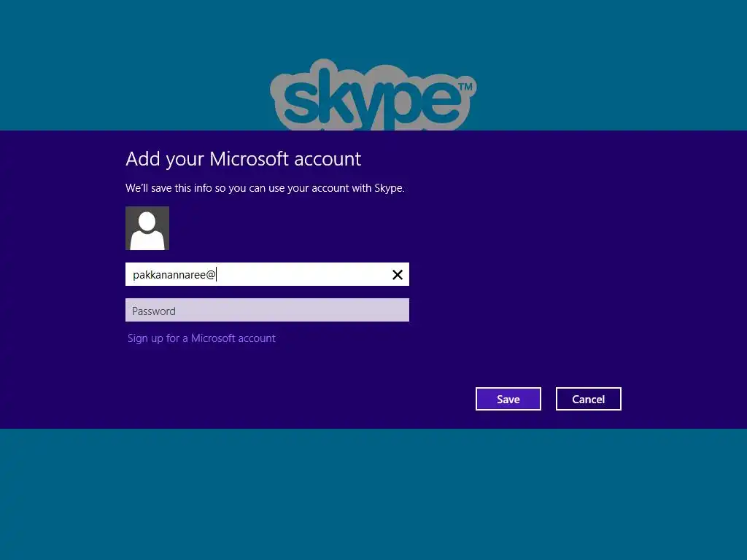The height and width of the screenshot is (560, 747).
Task: Select the white silhouette profile placeholder
Action: (x=147, y=230)
